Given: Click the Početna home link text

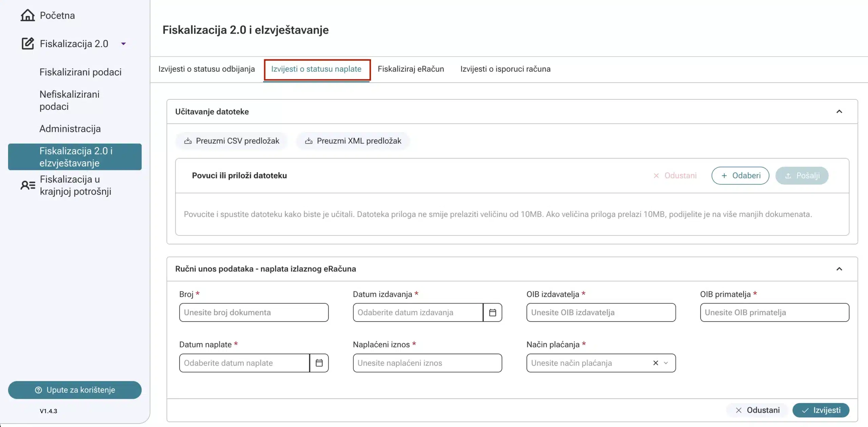Looking at the screenshot, I should click(x=57, y=15).
